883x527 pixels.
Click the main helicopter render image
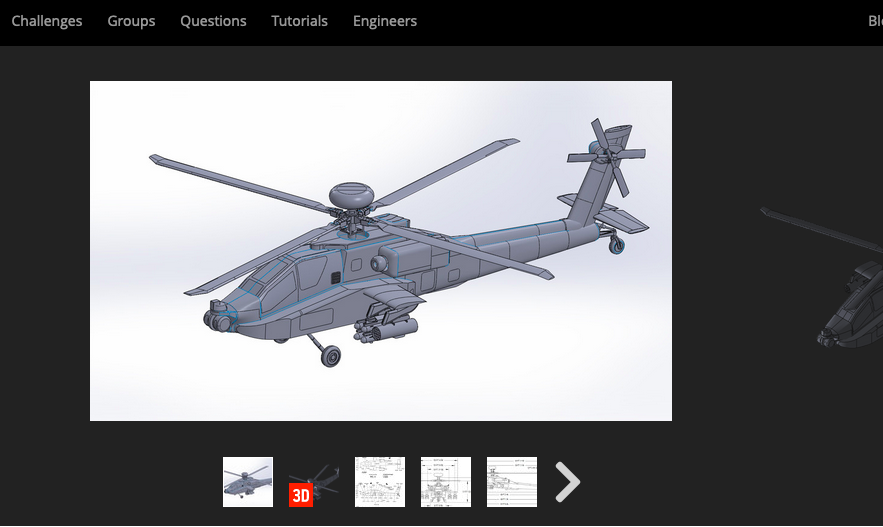click(381, 251)
